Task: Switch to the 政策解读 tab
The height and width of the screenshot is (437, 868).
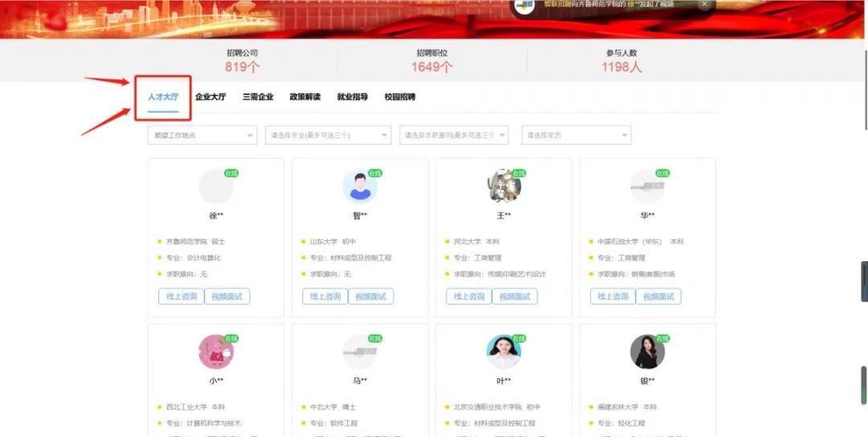Action: [x=305, y=97]
